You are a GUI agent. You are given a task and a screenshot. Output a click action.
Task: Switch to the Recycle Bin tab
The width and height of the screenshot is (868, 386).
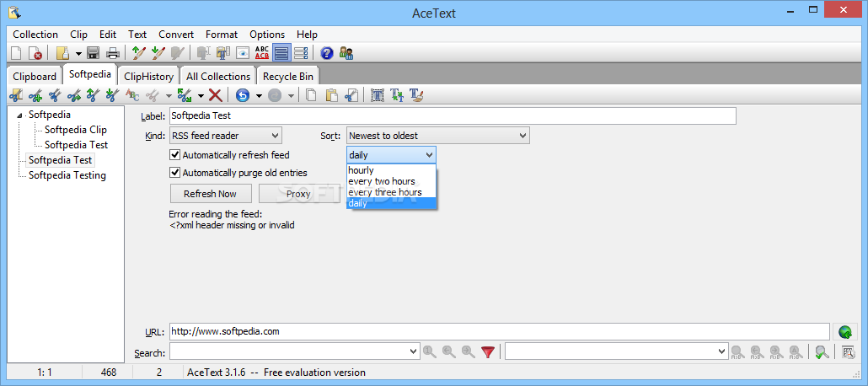[x=288, y=77]
